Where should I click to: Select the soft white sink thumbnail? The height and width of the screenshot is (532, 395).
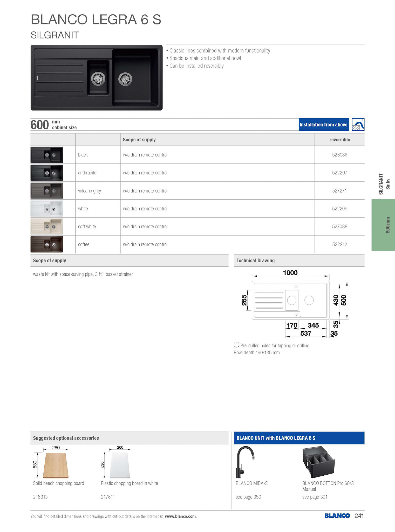pyautogui.click(x=47, y=227)
